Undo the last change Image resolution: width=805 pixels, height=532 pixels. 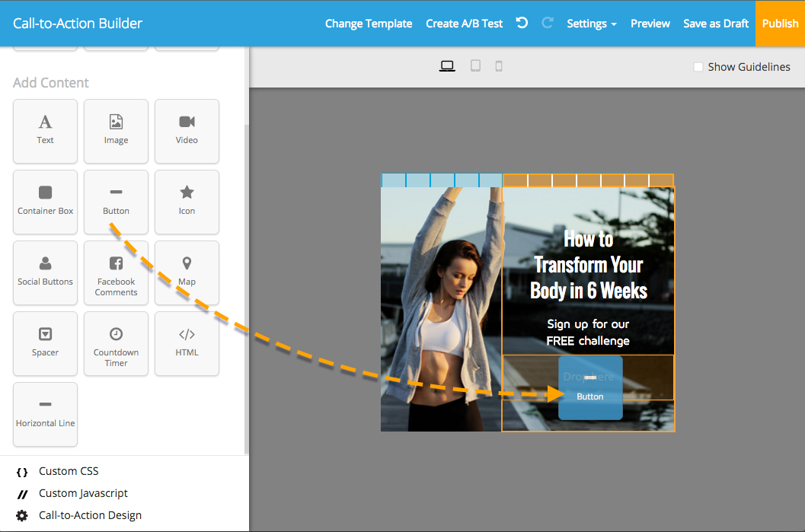pyautogui.click(x=522, y=23)
